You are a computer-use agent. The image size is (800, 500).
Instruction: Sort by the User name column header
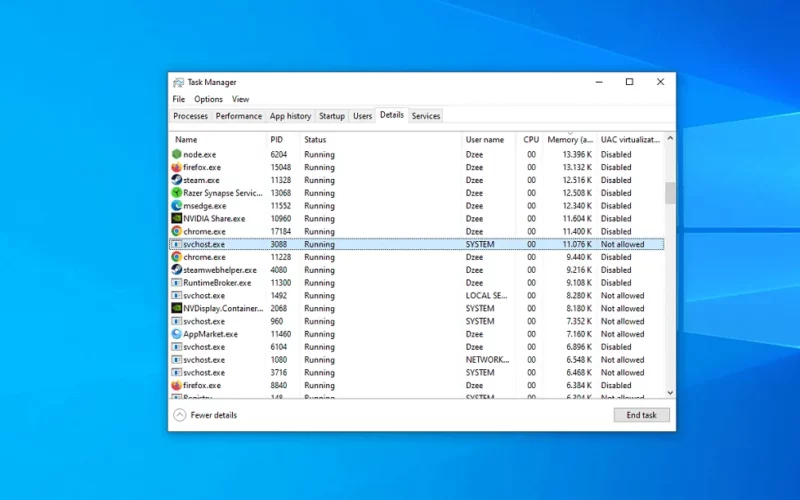(488, 139)
